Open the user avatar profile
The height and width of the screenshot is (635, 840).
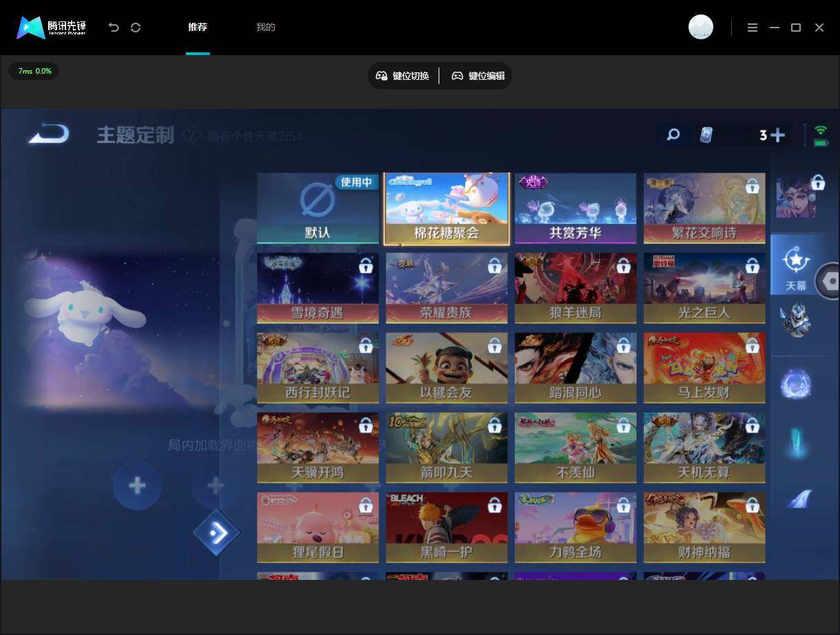701,27
